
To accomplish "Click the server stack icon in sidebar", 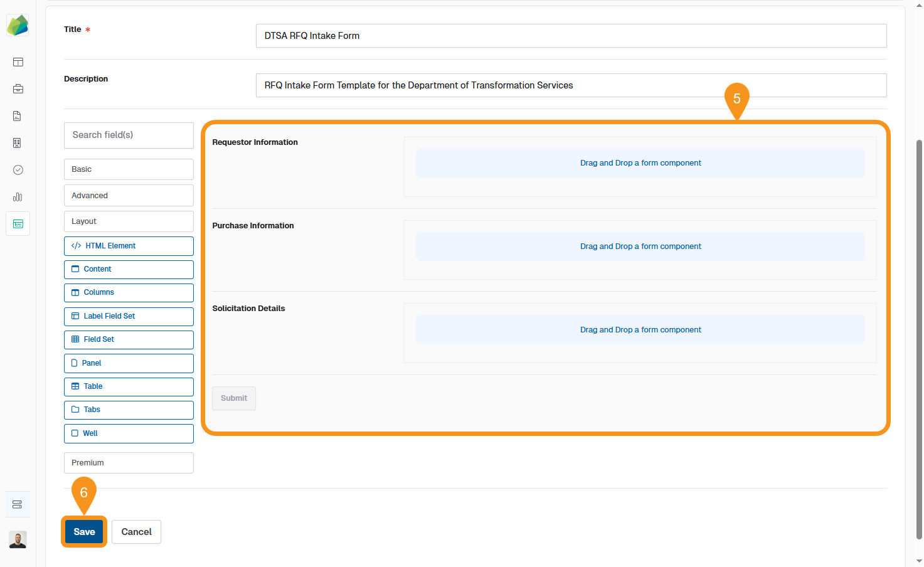I will click(x=18, y=504).
